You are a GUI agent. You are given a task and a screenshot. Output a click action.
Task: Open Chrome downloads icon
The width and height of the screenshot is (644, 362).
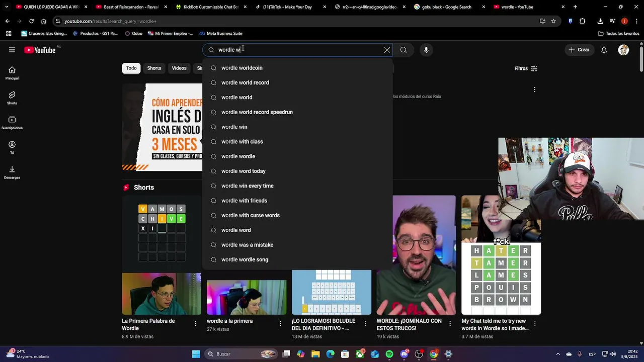click(600, 21)
